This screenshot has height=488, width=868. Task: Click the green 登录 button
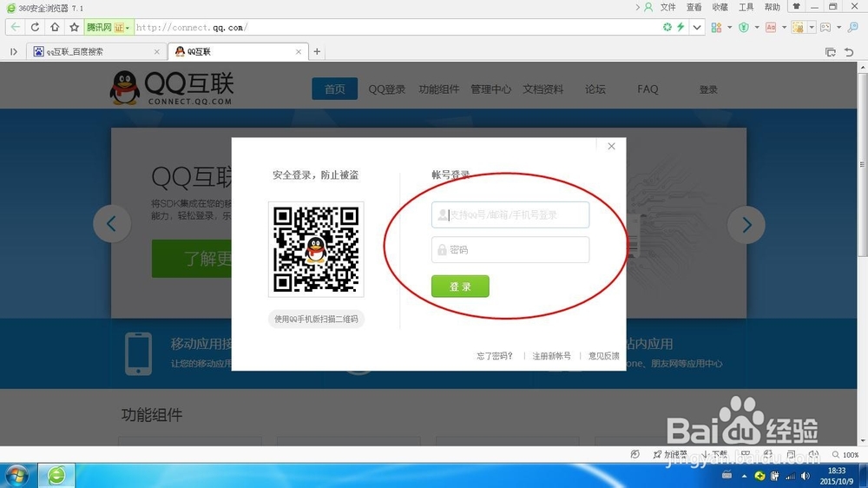click(x=460, y=287)
